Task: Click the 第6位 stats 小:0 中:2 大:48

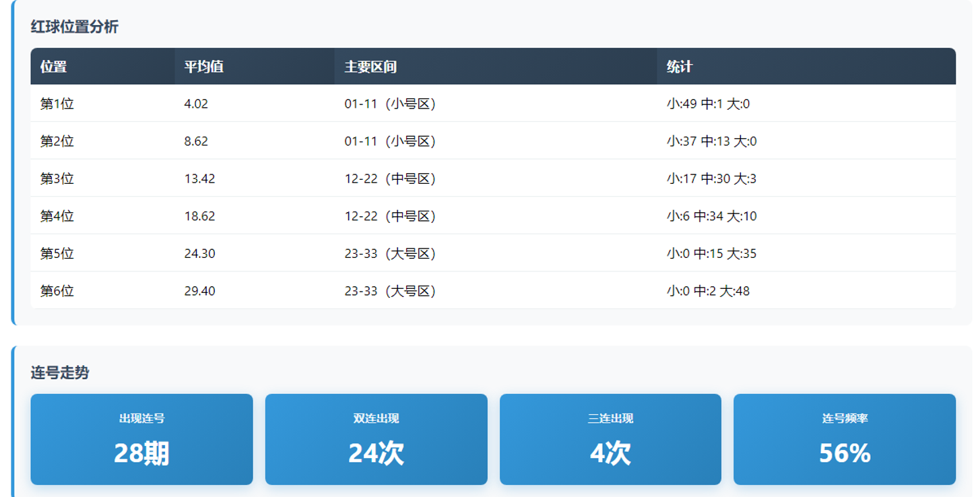Action: tap(708, 291)
